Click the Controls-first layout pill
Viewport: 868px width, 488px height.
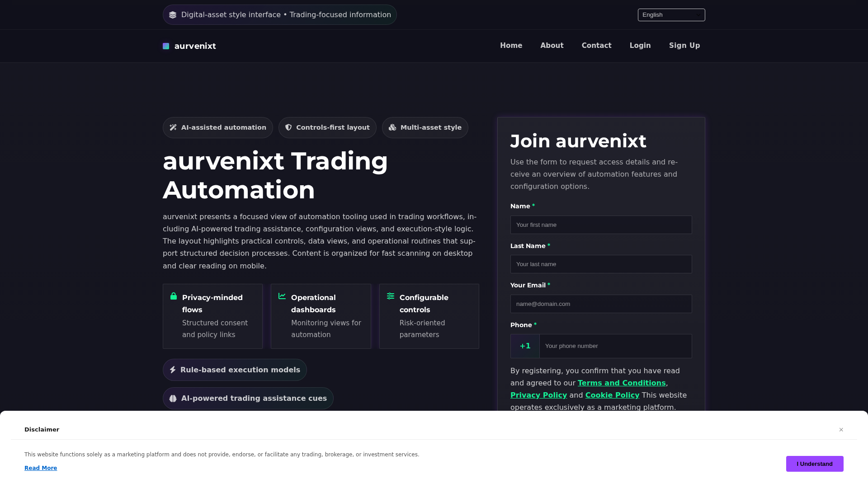click(x=327, y=128)
